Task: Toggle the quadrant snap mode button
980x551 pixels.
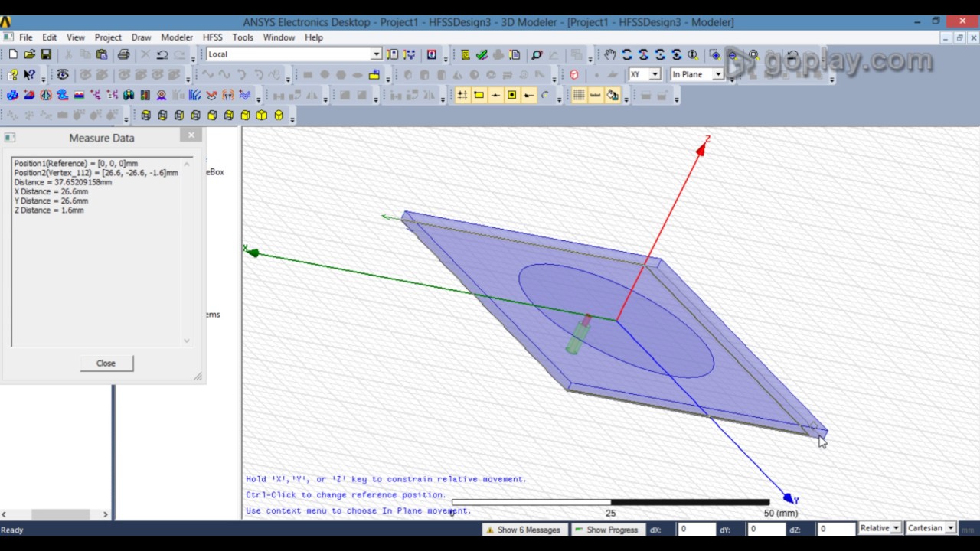Action: click(529, 95)
